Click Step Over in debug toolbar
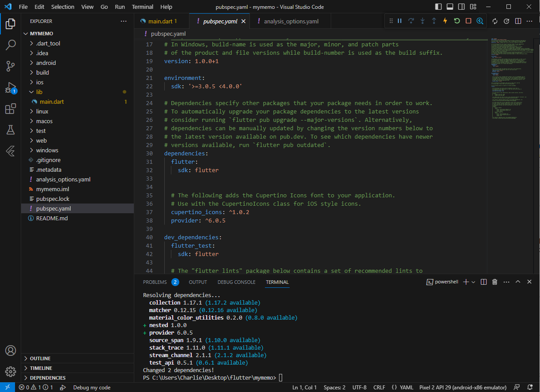The image size is (540, 392). 411,21
